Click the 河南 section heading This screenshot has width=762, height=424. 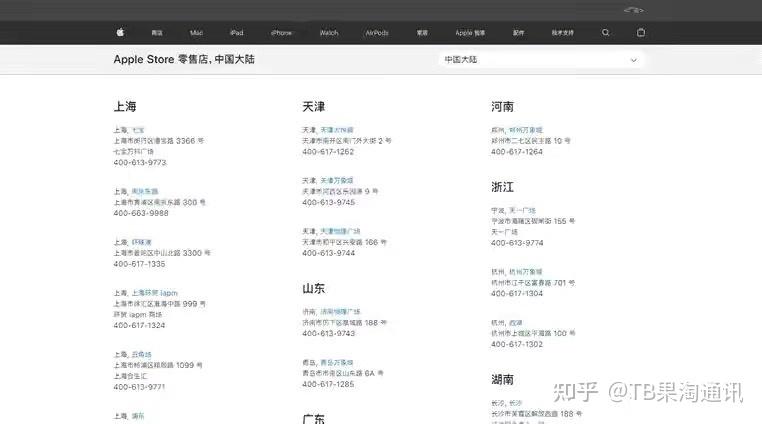click(502, 106)
